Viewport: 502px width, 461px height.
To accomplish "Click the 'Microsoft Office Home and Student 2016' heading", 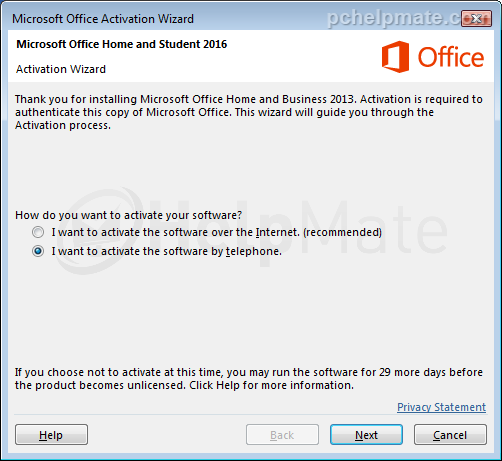I will pyautogui.click(x=122, y=44).
